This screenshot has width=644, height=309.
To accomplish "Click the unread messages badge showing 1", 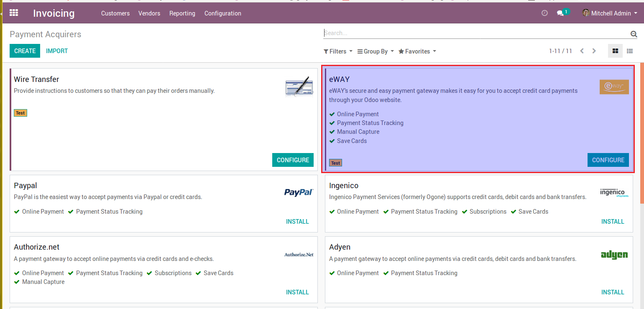I will coord(566,12).
